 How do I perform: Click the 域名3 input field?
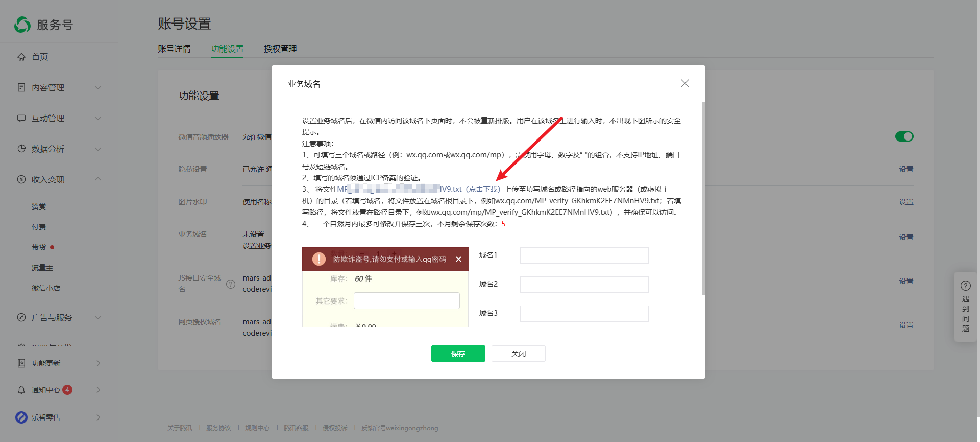(x=584, y=314)
